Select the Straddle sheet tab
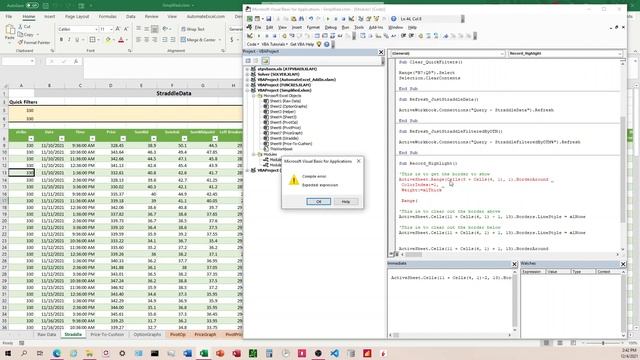The height and width of the screenshot is (360, 640). click(x=73, y=335)
